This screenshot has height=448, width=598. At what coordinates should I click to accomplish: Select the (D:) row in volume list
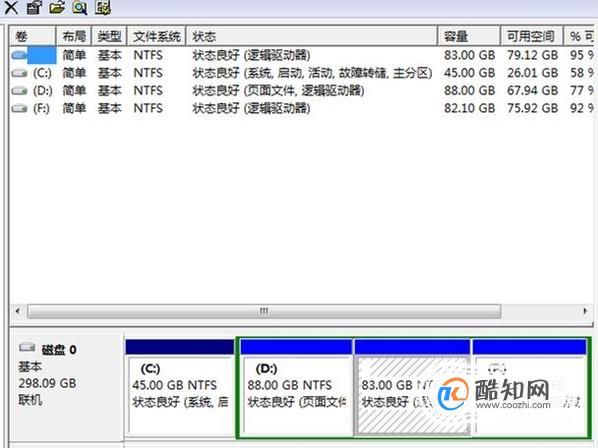[301, 91]
